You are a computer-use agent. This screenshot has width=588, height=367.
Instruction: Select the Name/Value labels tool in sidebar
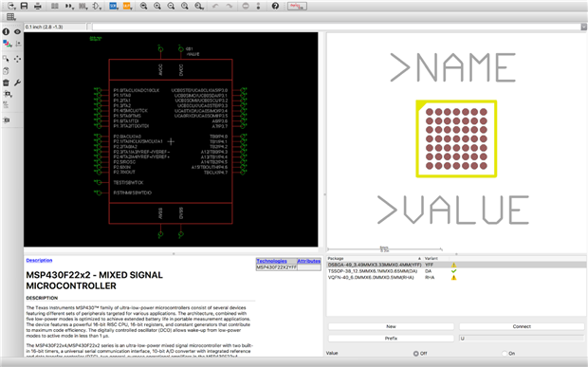point(6,105)
